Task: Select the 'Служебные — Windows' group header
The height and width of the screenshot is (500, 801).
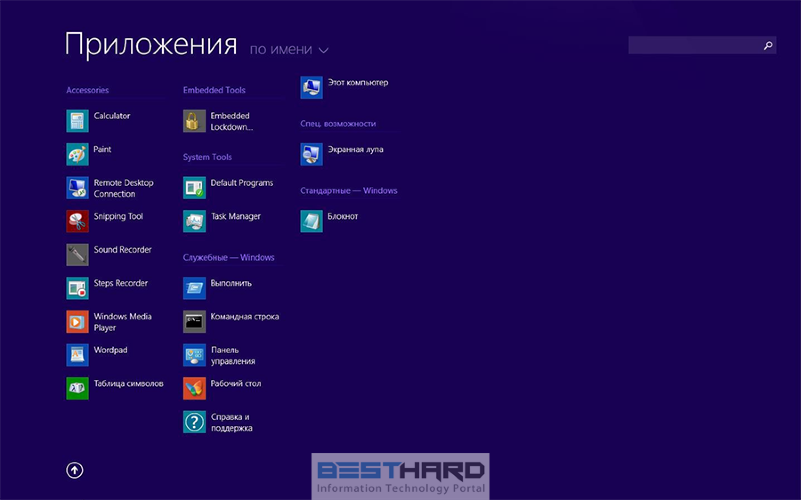Action: (228, 257)
